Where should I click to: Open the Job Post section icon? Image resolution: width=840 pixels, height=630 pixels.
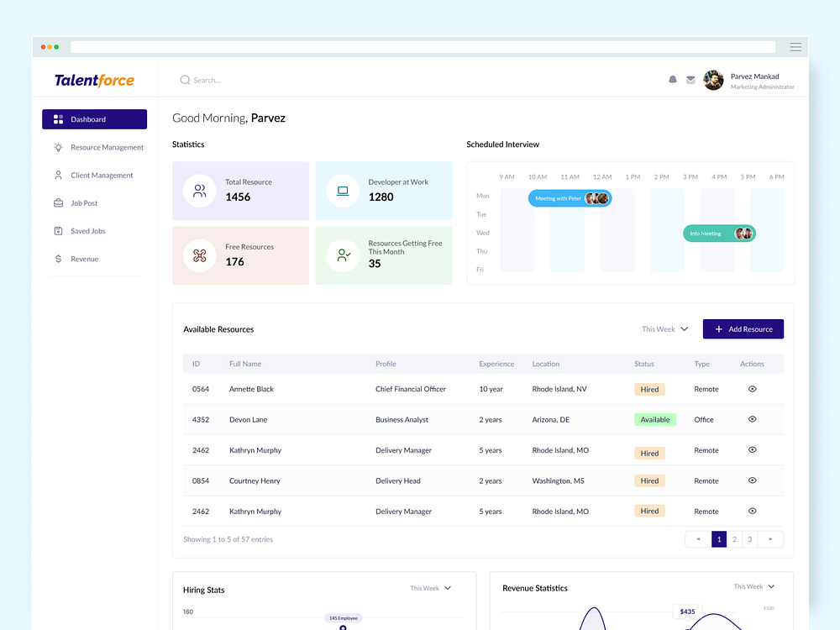point(58,202)
